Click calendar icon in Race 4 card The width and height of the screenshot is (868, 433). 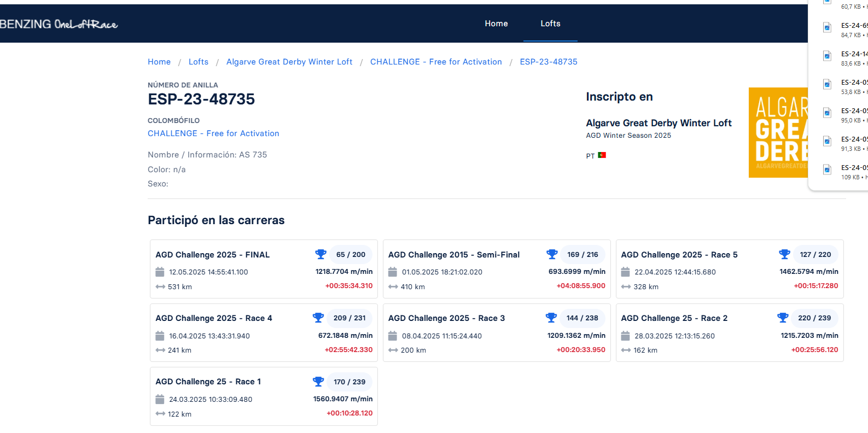tap(160, 336)
